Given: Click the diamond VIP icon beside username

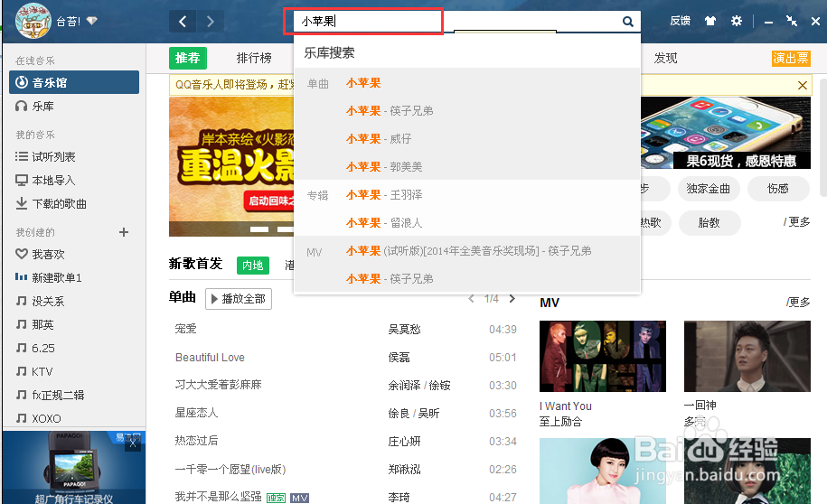Looking at the screenshot, I should pos(92,21).
